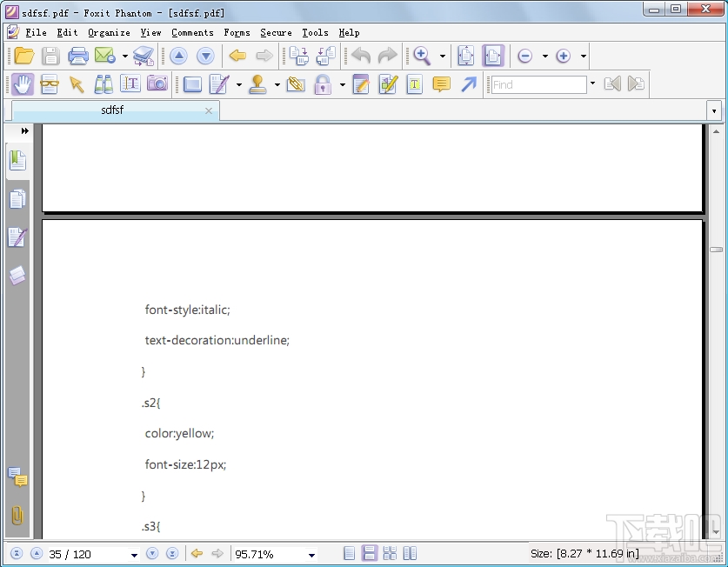Open the page number dropdown
Image resolution: width=728 pixels, height=567 pixels.
coord(134,555)
